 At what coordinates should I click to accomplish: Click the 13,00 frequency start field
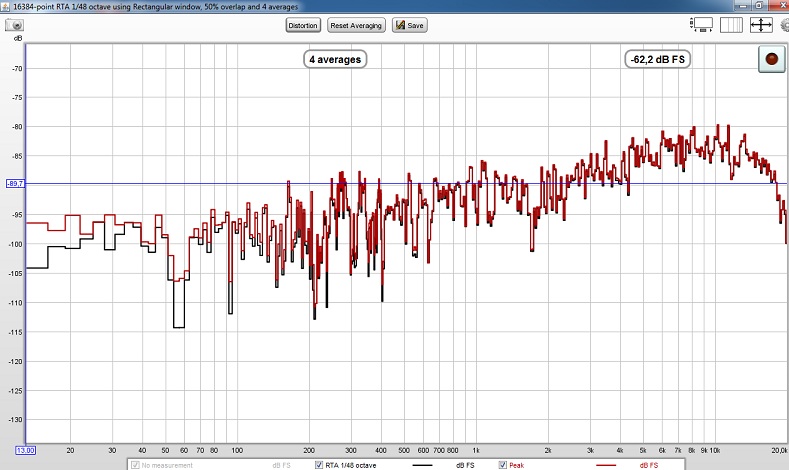tap(25, 450)
